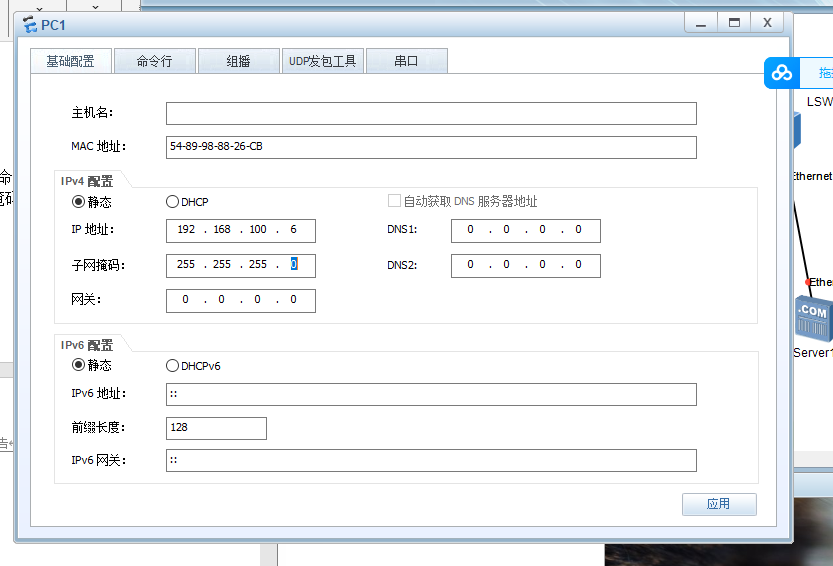
Task: Tick the 自动获取 DNS 服务器地址 checkbox
Action: [394, 201]
